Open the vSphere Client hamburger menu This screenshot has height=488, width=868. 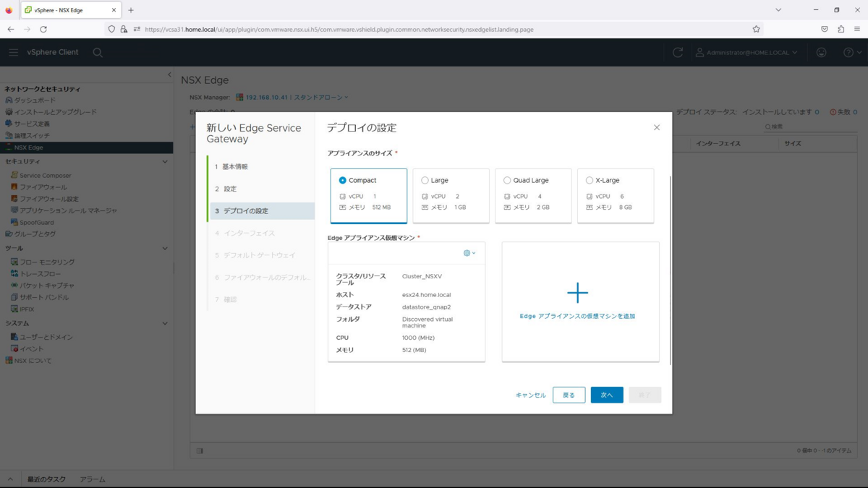(x=13, y=52)
